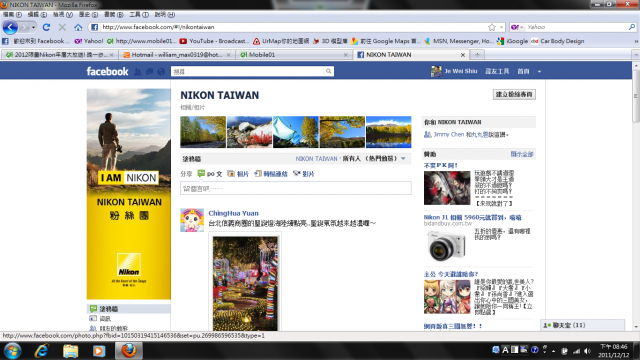Image resolution: width=640 pixels, height=360 pixels.
Task: Click Jimmy Chen friend link
Action: pyautogui.click(x=449, y=134)
